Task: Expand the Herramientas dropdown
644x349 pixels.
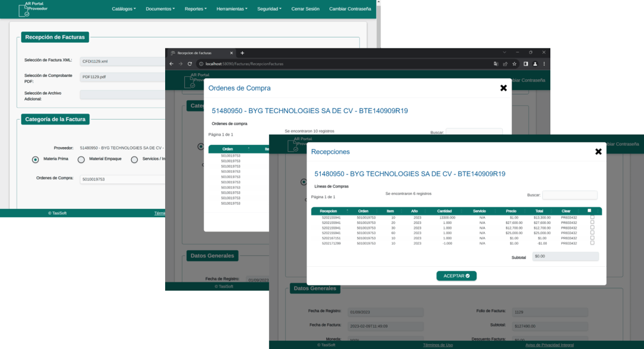Action: pyautogui.click(x=232, y=9)
